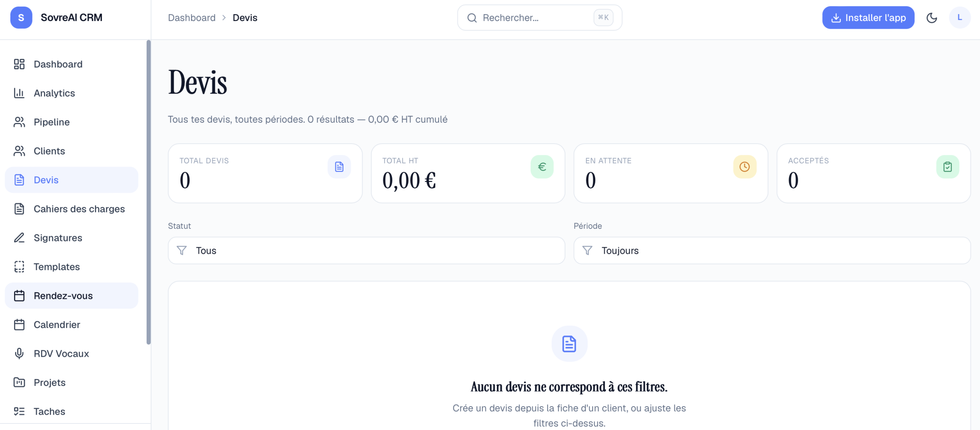
Task: Click the Devis document icon in sidebar
Action: click(x=19, y=180)
